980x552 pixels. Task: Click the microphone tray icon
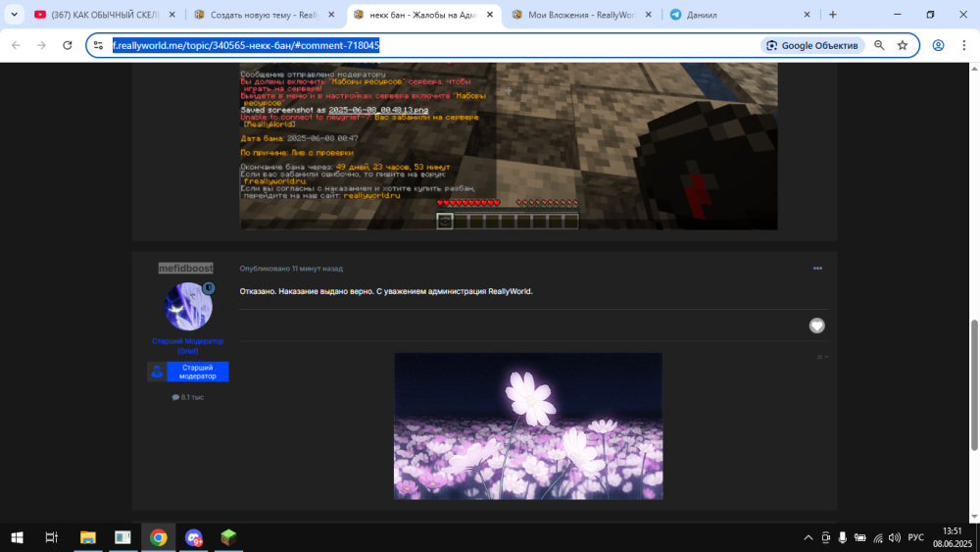843,537
